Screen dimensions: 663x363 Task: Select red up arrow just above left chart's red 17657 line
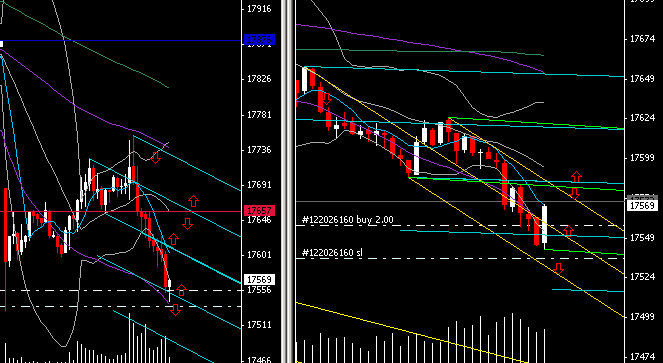[193, 201]
